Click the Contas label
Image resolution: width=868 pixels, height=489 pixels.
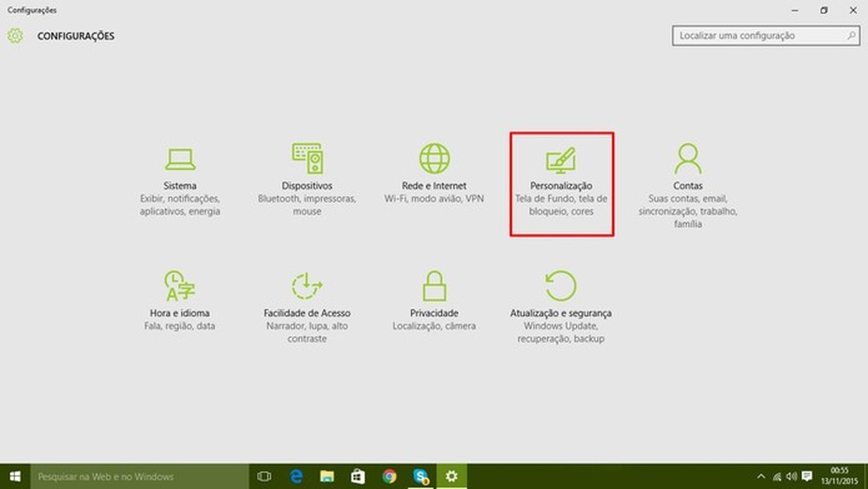(x=687, y=185)
